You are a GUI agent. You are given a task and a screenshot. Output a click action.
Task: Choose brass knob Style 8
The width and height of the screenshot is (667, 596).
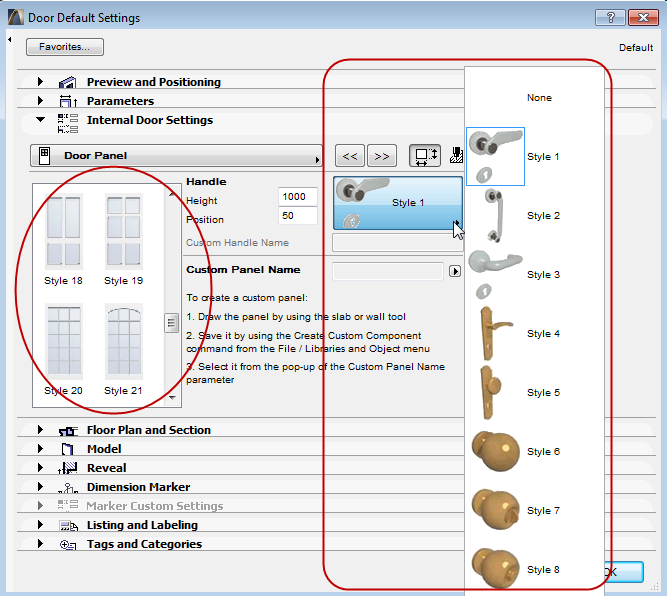coord(534,569)
